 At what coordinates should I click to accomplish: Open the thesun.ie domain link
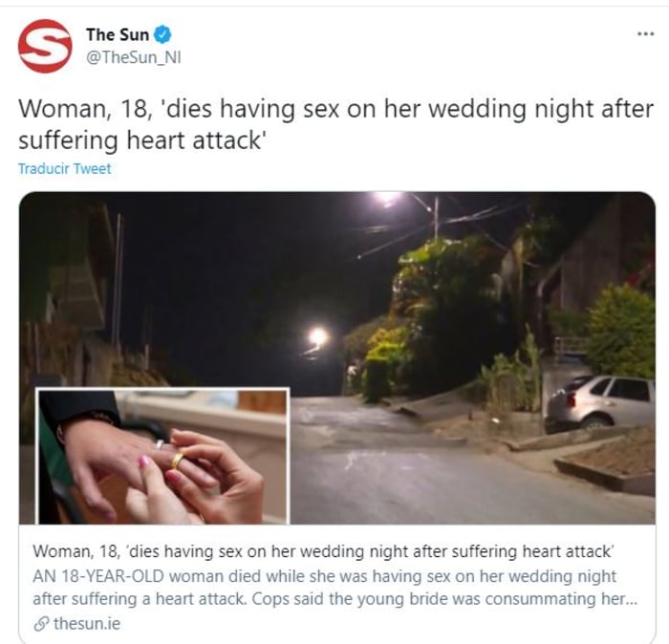(87, 624)
